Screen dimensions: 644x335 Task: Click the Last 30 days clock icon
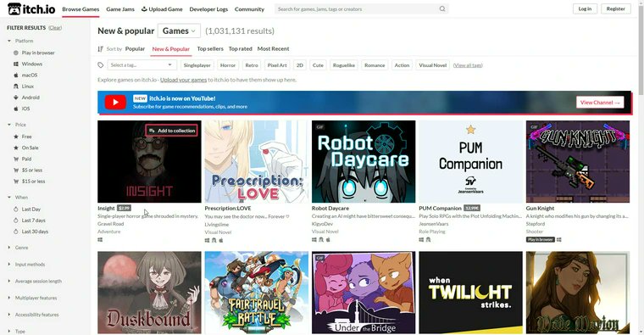click(x=16, y=232)
